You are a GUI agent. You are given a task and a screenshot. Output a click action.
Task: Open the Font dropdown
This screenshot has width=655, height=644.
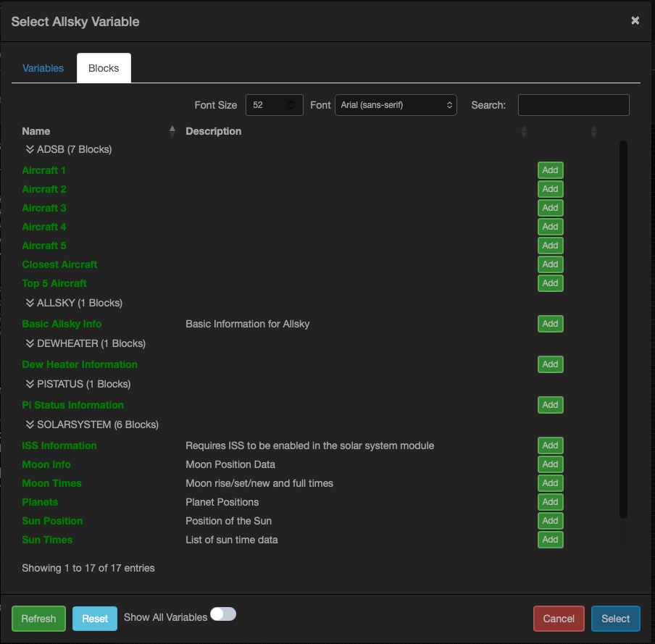(396, 105)
